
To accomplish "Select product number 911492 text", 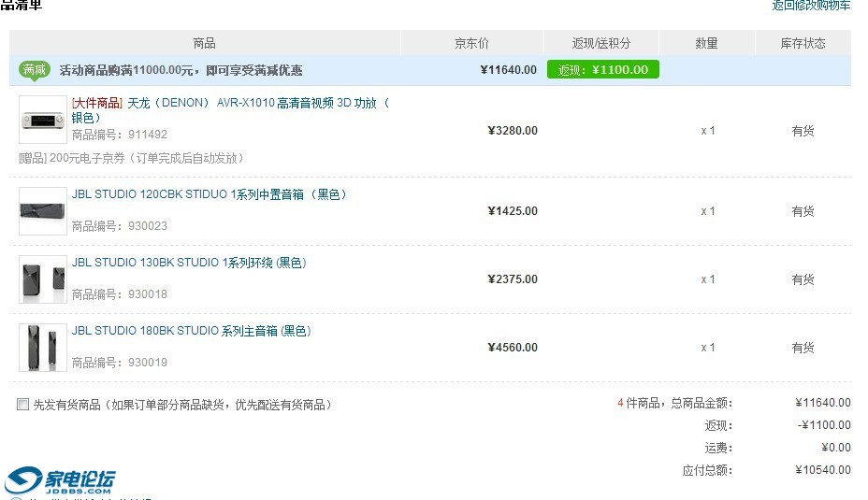I will (x=148, y=135).
